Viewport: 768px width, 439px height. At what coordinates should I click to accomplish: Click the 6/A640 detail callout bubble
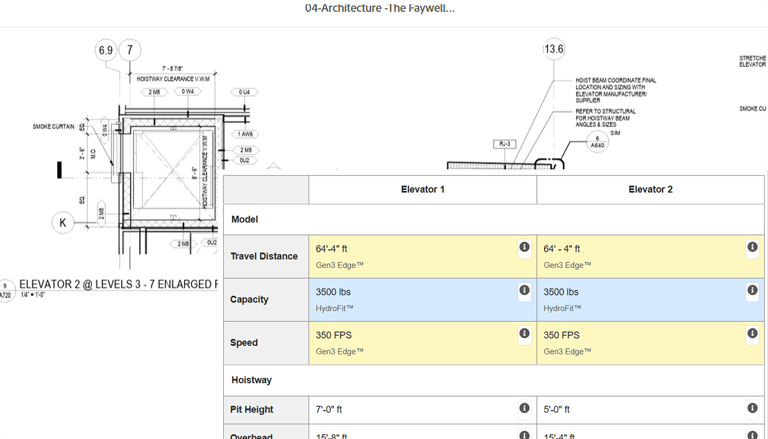(x=597, y=142)
